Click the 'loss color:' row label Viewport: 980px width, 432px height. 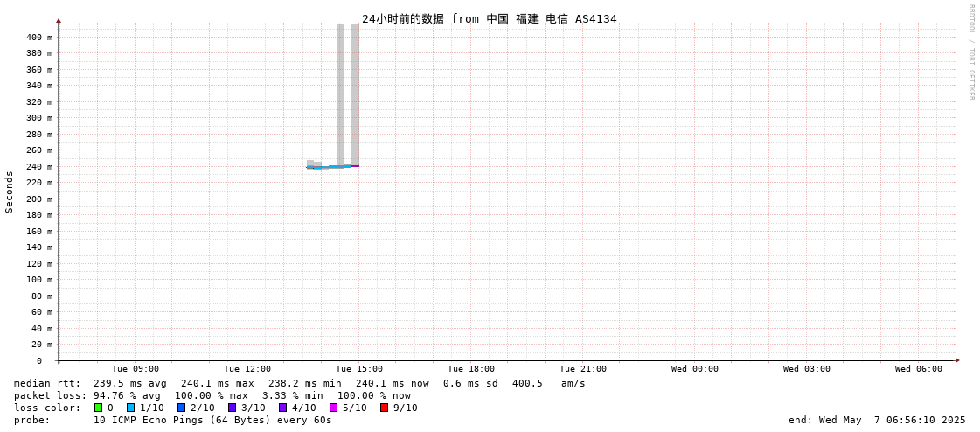(47, 408)
